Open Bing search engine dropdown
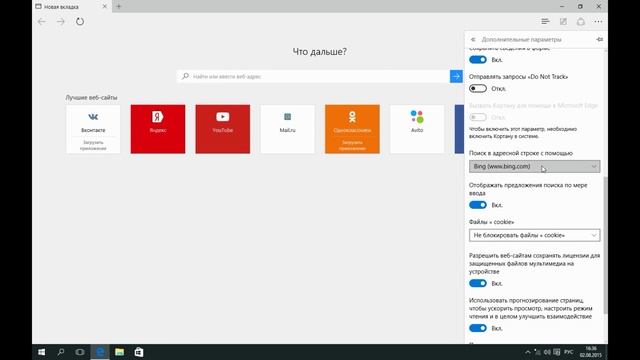This screenshot has height=360, width=640. 534,167
